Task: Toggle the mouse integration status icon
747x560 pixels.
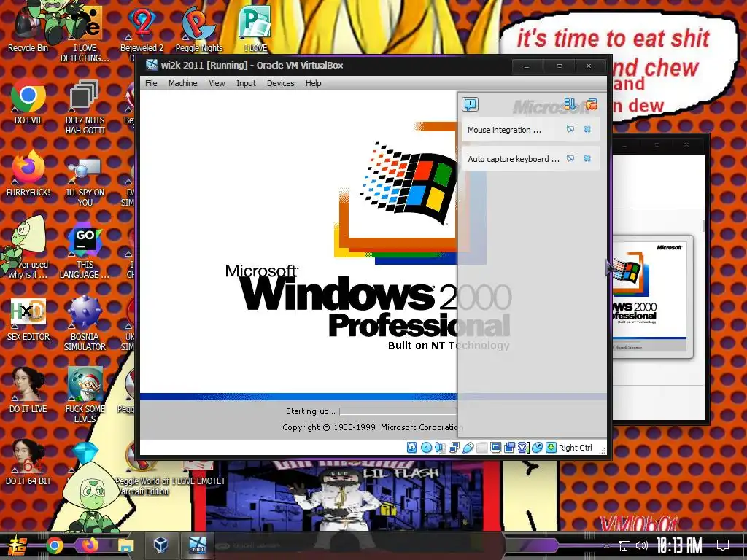Action: [538, 448]
